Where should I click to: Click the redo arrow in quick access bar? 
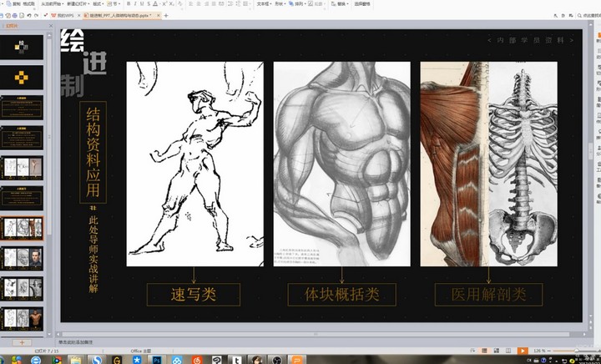pos(36,15)
